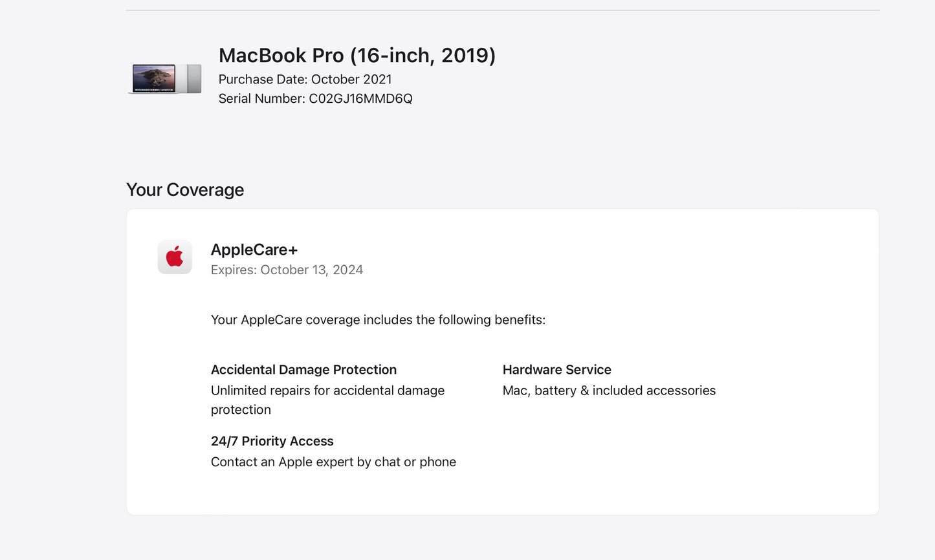Click the AppleCare+ title text

click(x=254, y=250)
